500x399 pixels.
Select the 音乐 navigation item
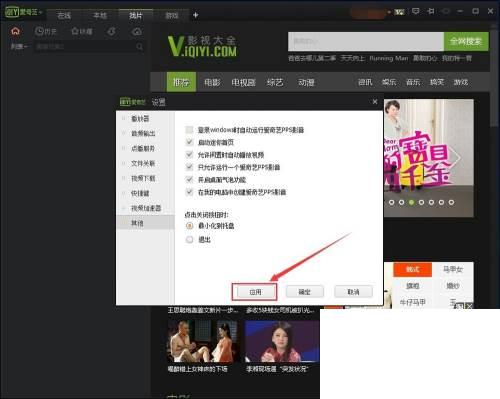coord(413,82)
